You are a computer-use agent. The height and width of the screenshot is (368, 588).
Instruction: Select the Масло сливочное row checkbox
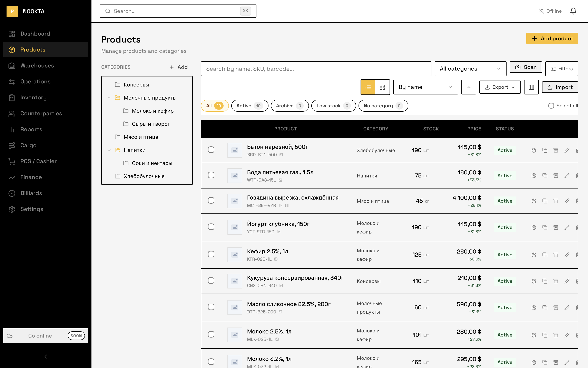tap(211, 307)
